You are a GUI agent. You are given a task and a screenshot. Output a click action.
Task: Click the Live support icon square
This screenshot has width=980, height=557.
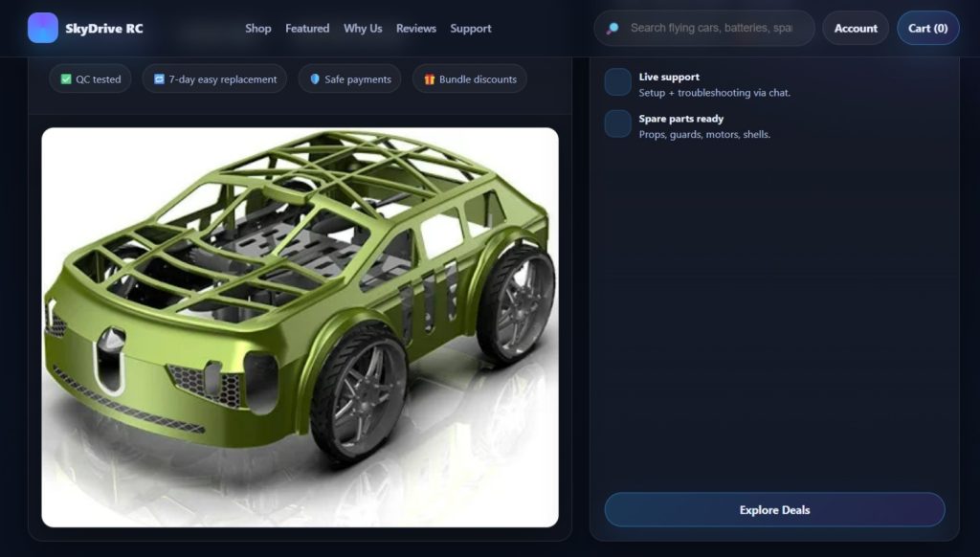click(617, 82)
